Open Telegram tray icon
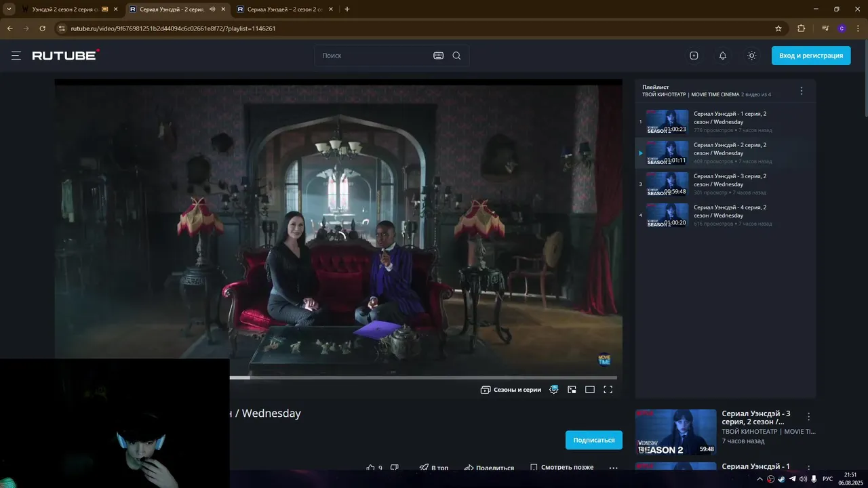 [x=792, y=479]
